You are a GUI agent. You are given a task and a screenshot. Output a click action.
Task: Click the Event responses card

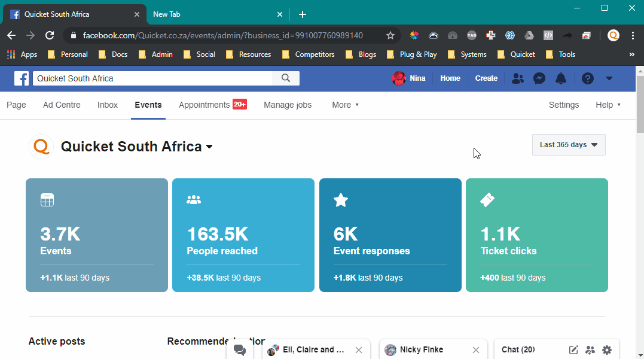(390, 235)
